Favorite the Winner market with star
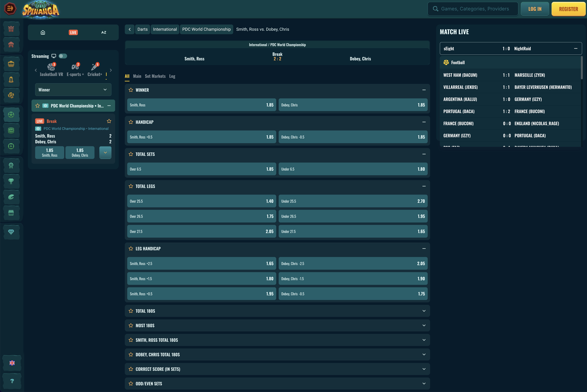587x392 pixels. [x=131, y=90]
